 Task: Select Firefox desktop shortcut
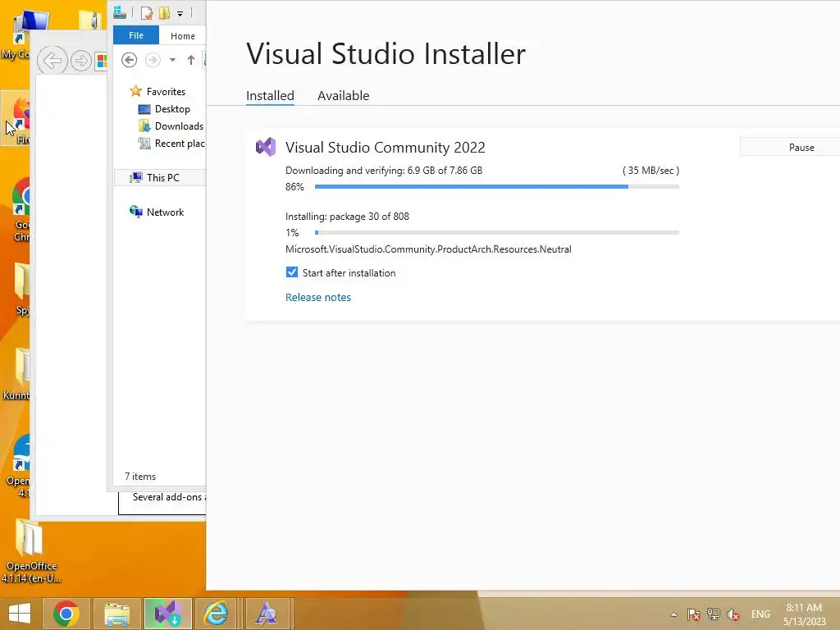coord(16,119)
